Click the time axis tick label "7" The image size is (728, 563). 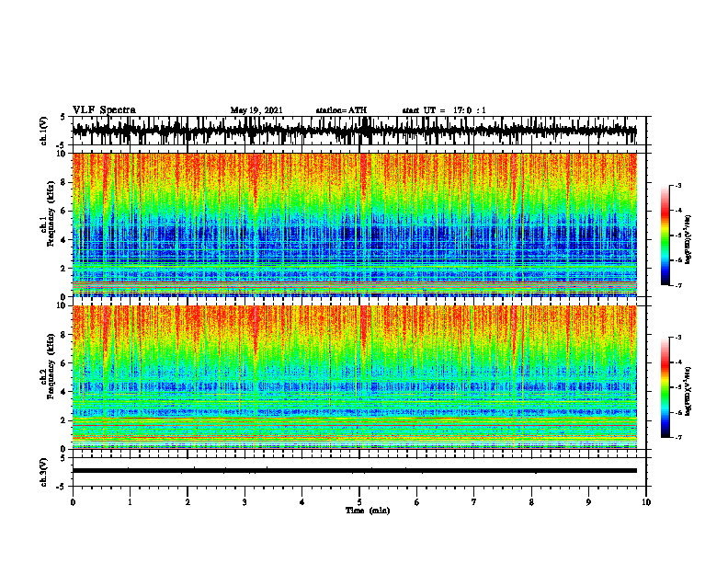[474, 502]
